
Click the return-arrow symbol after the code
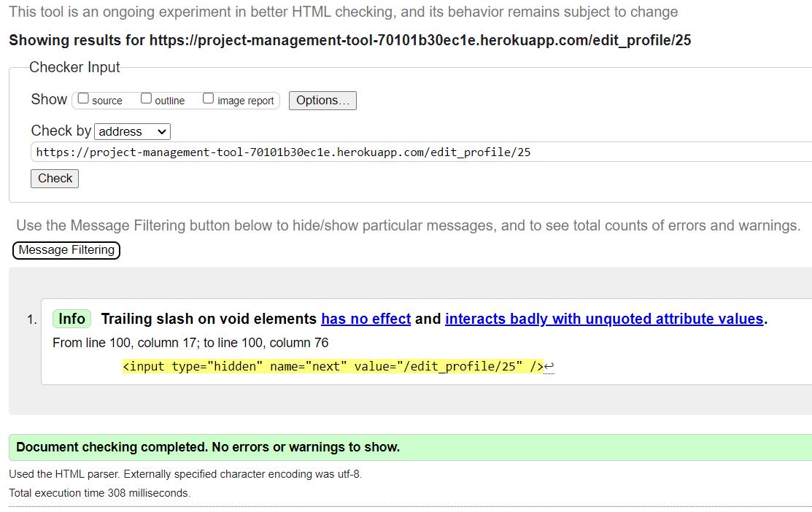(x=549, y=365)
